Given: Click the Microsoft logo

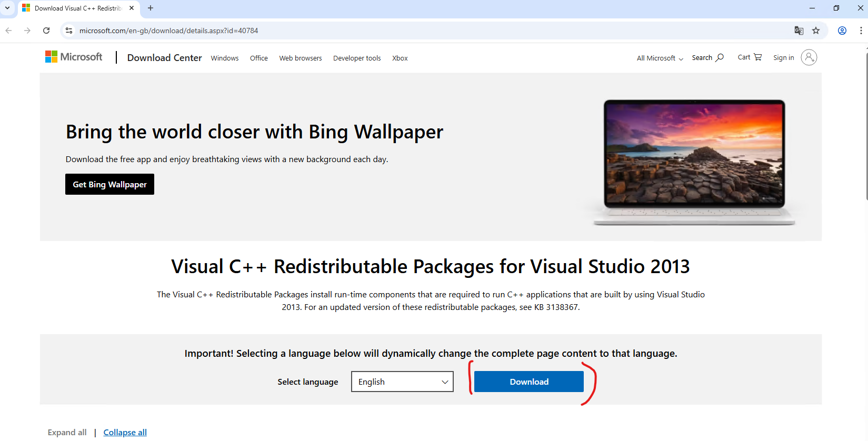Looking at the screenshot, I should [74, 57].
